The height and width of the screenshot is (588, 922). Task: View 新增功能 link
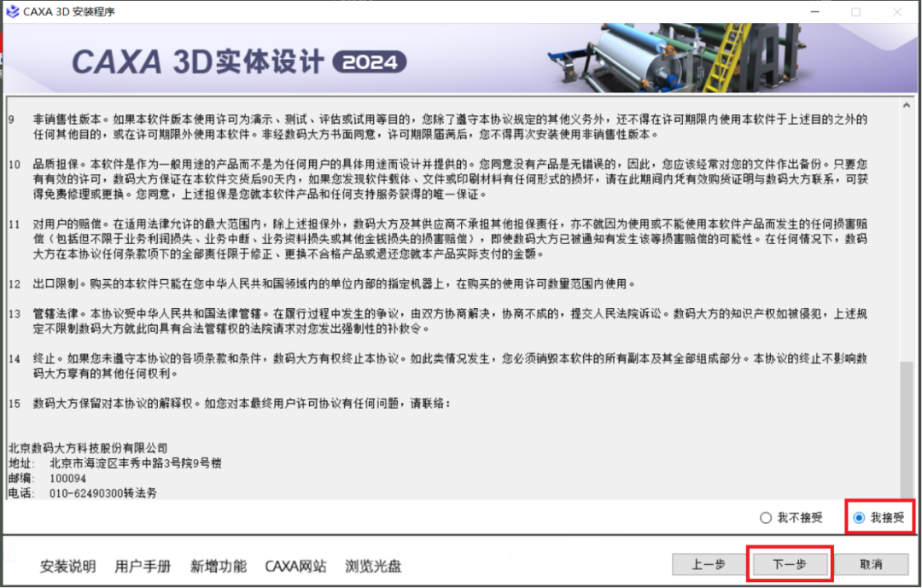pyautogui.click(x=219, y=567)
